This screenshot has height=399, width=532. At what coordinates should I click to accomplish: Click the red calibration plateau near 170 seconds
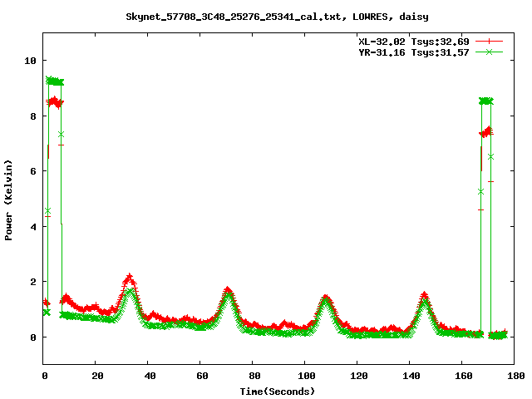[486, 132]
